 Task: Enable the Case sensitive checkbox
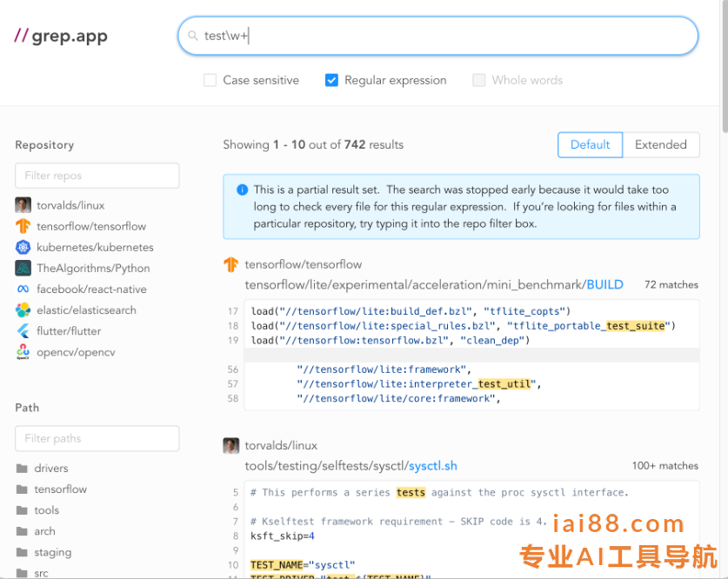(210, 80)
